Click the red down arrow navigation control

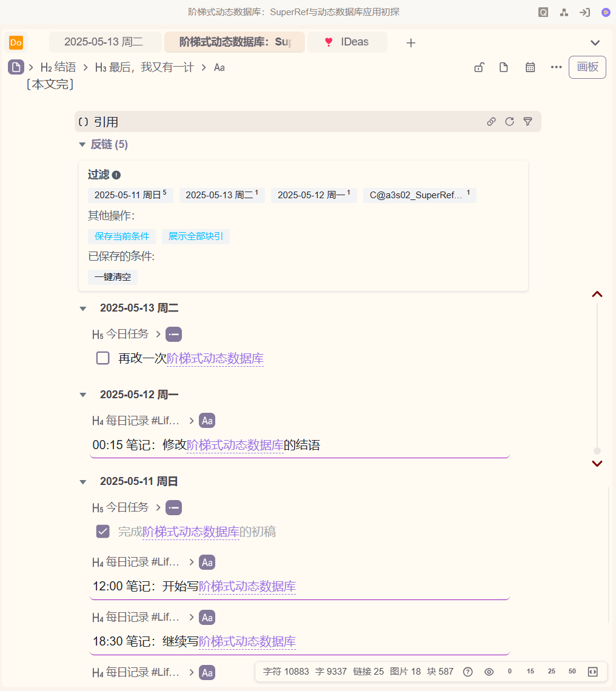point(597,463)
